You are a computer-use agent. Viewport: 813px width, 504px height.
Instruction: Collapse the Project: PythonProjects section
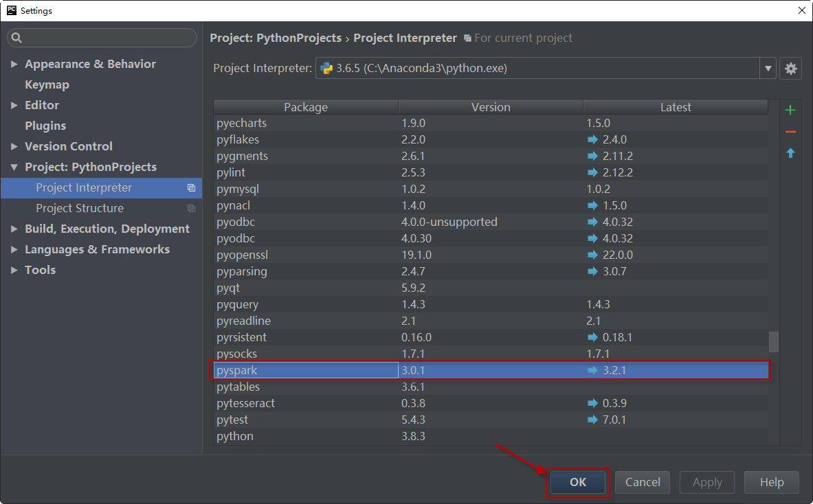pos(14,168)
